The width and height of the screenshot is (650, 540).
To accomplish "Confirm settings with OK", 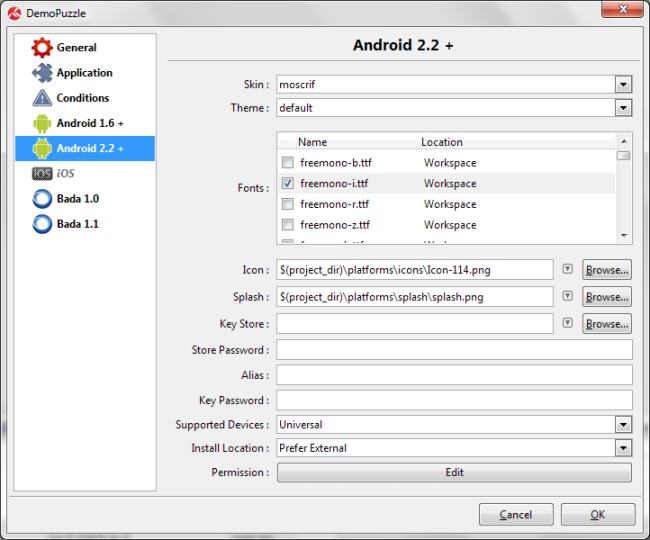I will click(598, 515).
